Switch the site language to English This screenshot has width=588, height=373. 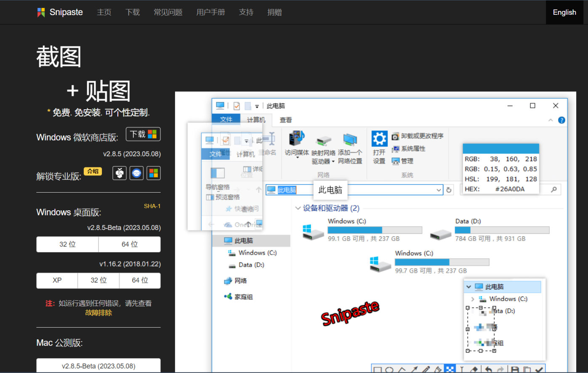point(564,12)
